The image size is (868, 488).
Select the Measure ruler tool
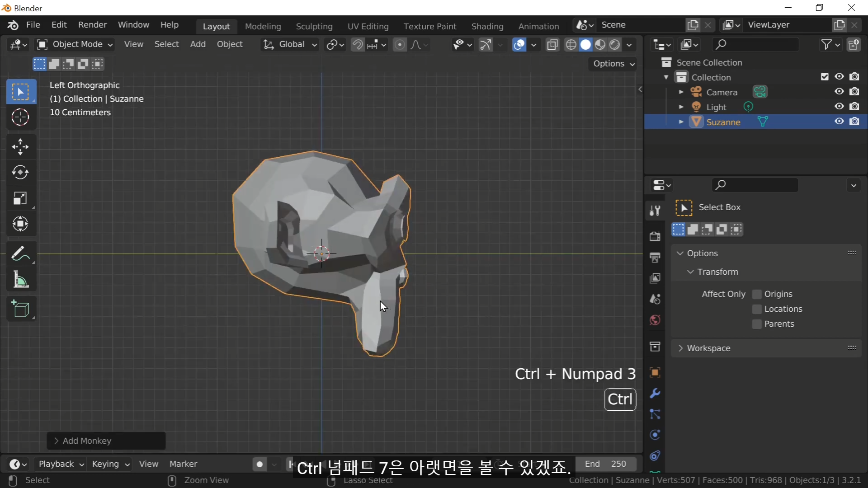[x=20, y=280]
